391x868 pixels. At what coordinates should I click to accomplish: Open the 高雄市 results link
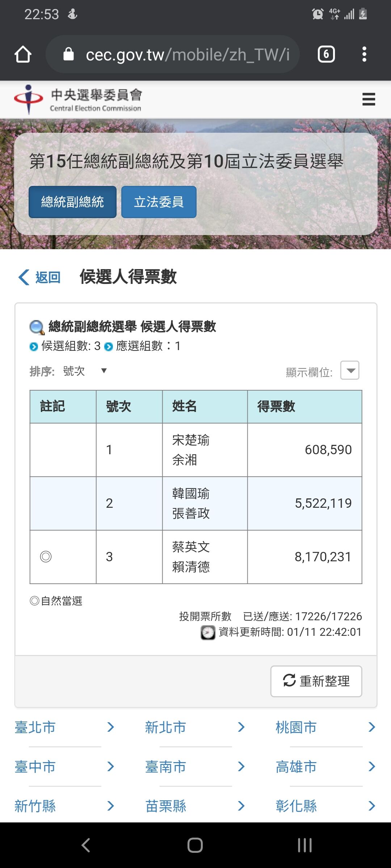(x=296, y=767)
